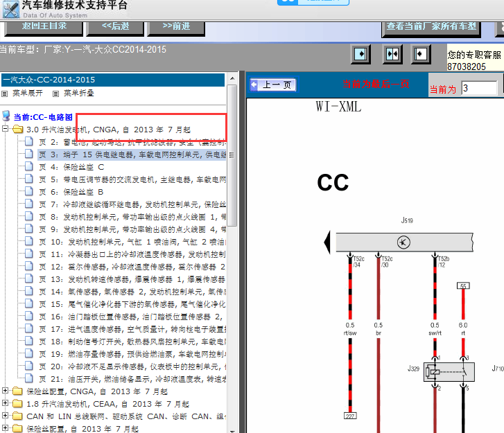Open page 9 ignition coil 4 diagram

point(132,229)
